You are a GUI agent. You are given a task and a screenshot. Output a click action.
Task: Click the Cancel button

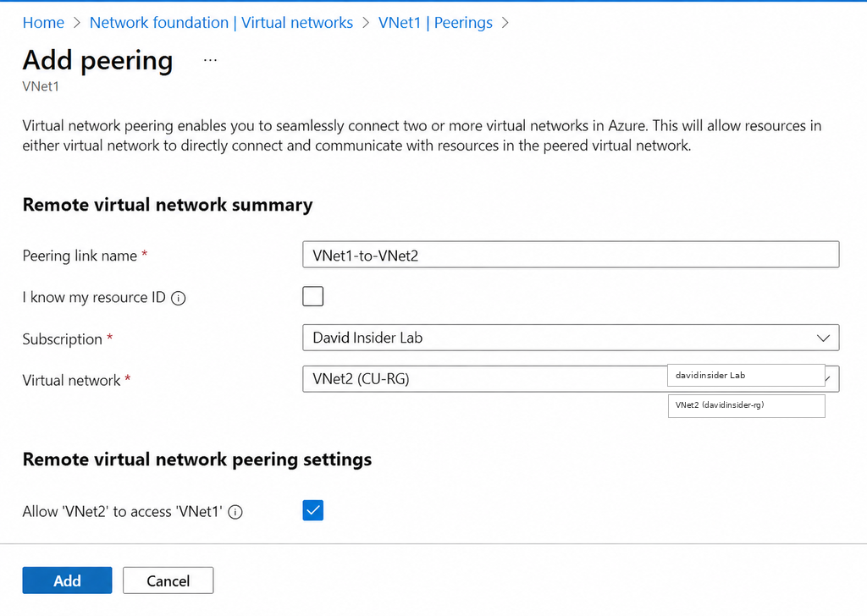pos(168,580)
